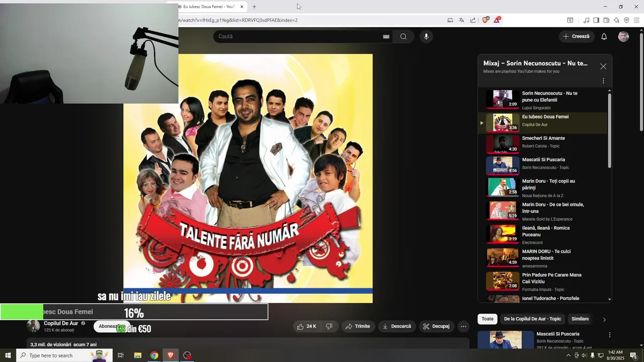Image resolution: width=644 pixels, height=362 pixels.
Task: Start voice search with microphone icon
Action: 426,36
